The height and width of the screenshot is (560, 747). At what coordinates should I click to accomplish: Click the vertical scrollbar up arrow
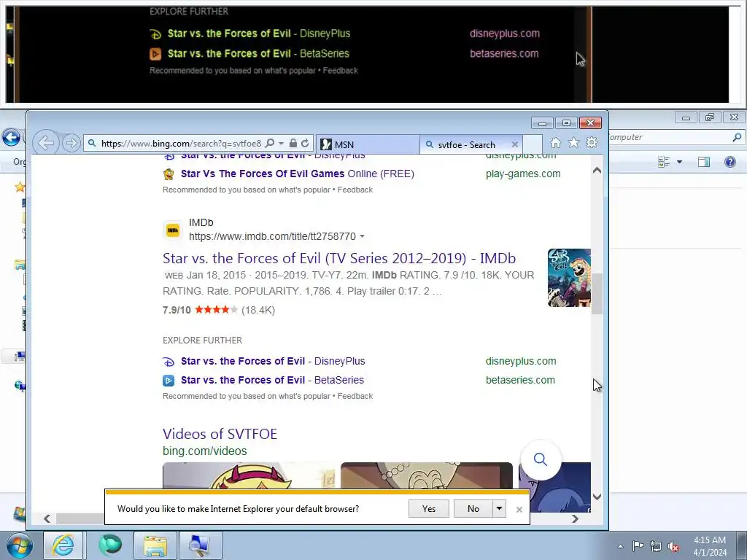coord(597,170)
